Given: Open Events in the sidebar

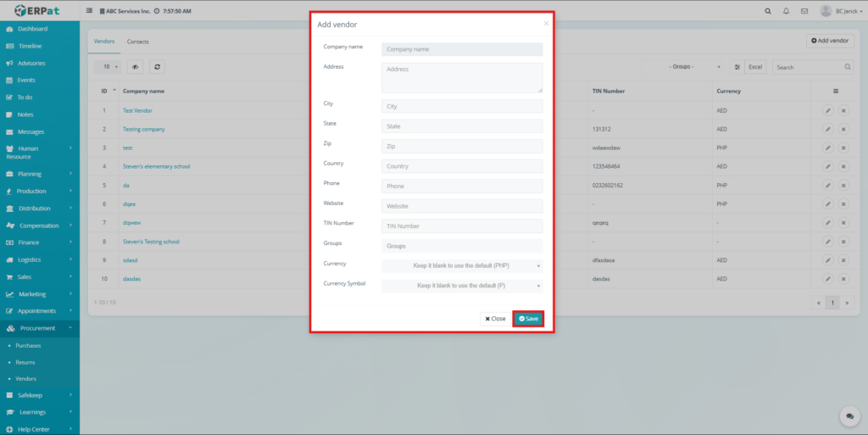Looking at the screenshot, I should (x=39, y=81).
